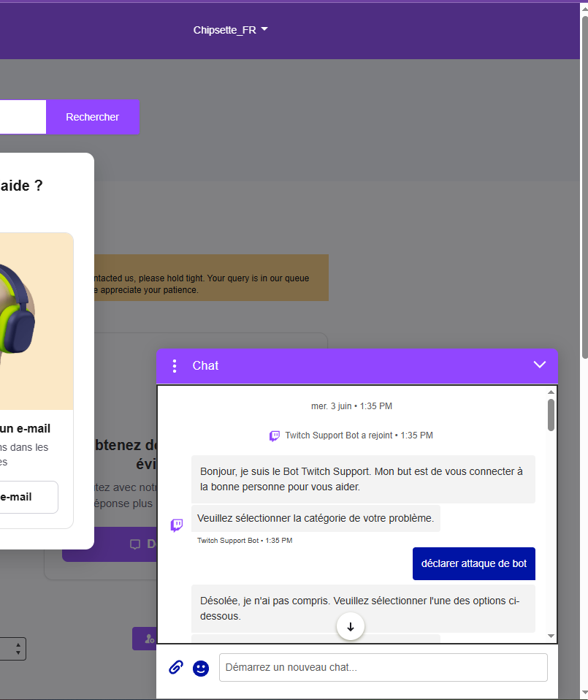This screenshot has width=588, height=700.
Task: Click the stepper arrows at bottom left
Action: coord(18,649)
